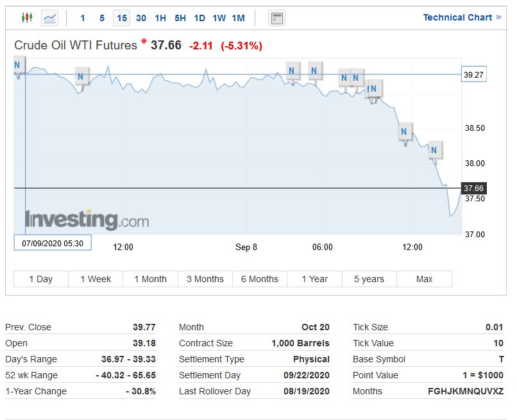Switch interval to 5H
Screen dimensions: 517x420
(x=180, y=18)
